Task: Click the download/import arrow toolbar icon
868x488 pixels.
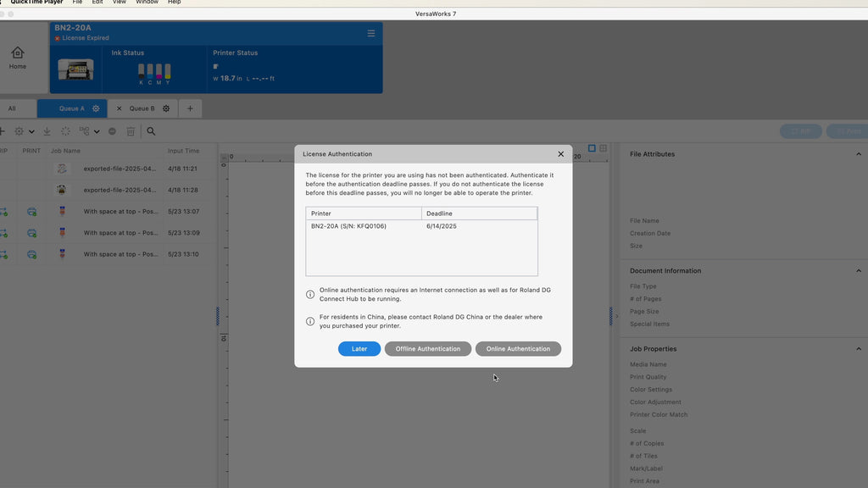Action: tap(47, 131)
